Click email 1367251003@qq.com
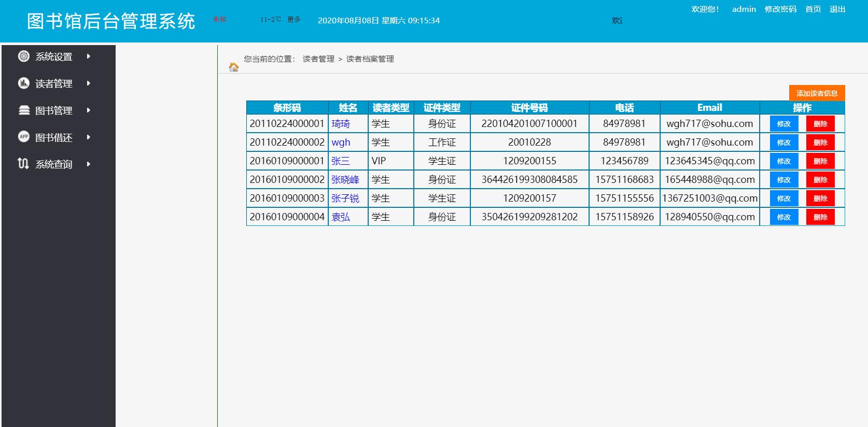Image resolution: width=868 pixels, height=427 pixels. click(x=710, y=198)
